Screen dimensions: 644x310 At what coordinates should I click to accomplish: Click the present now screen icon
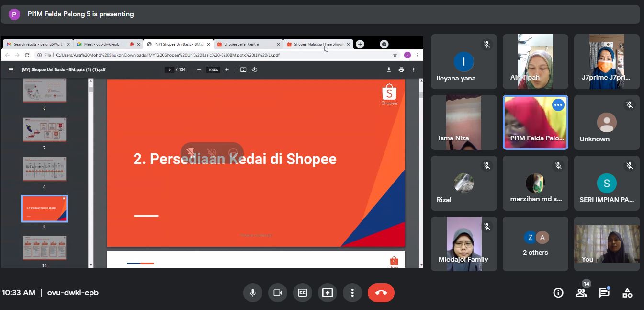pyautogui.click(x=328, y=293)
